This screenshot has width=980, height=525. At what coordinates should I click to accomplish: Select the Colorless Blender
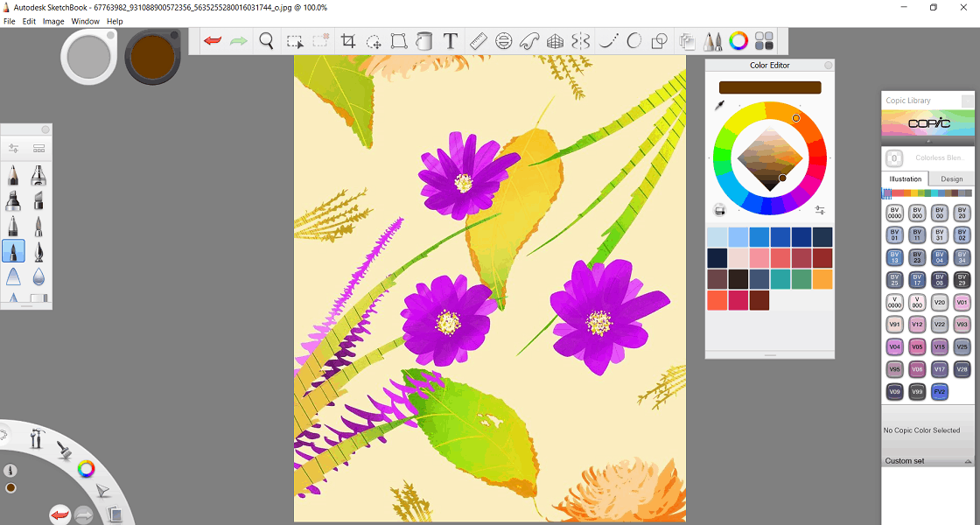[927, 158]
